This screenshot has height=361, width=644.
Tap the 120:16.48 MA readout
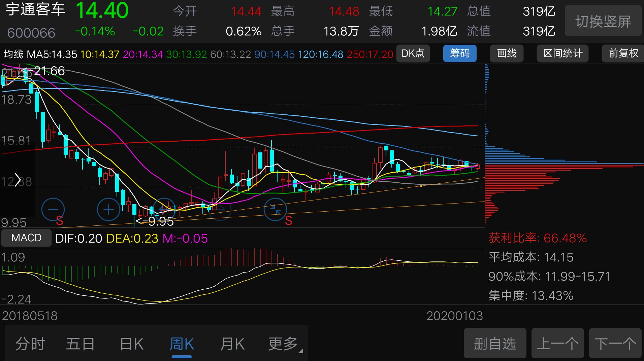pos(321,54)
